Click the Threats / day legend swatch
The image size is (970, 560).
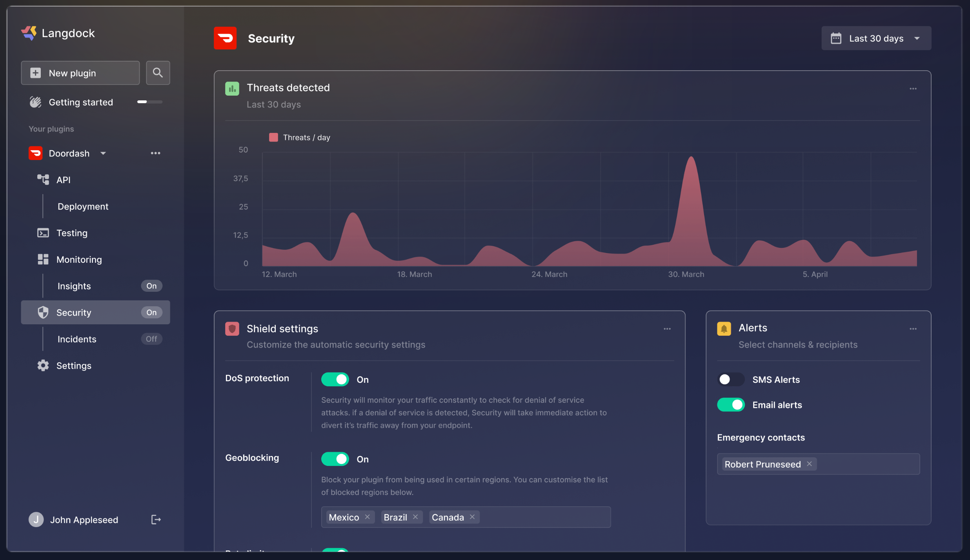click(x=273, y=137)
